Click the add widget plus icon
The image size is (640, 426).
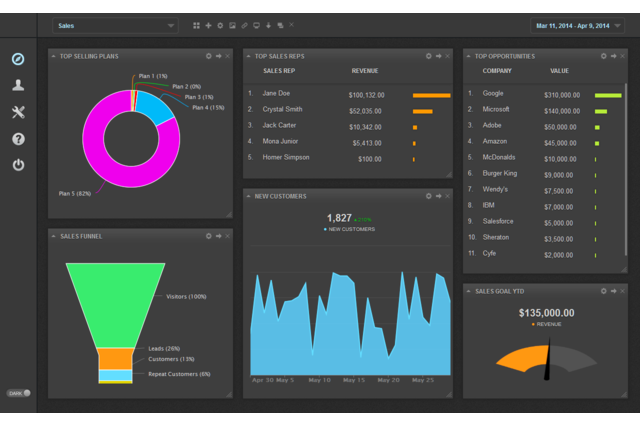click(208, 24)
